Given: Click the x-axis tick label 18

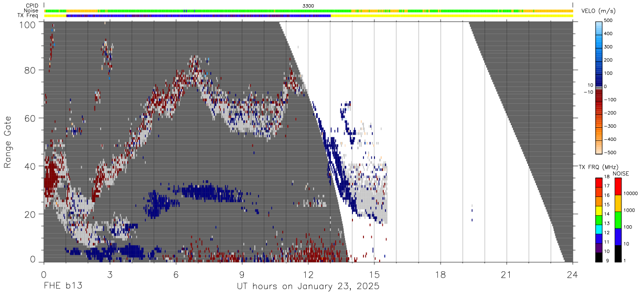Looking at the screenshot, I should point(440,274).
